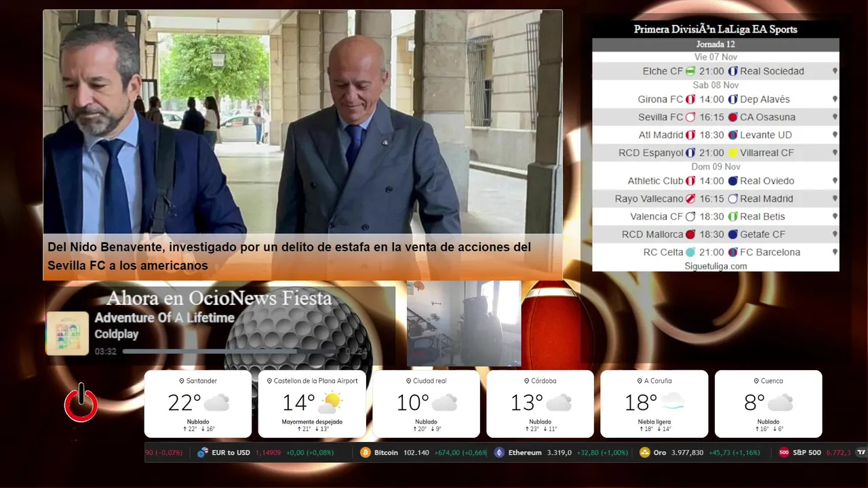Click the 'Niebla ligera' weather condition
The width and height of the screenshot is (868, 488).
[654, 422]
